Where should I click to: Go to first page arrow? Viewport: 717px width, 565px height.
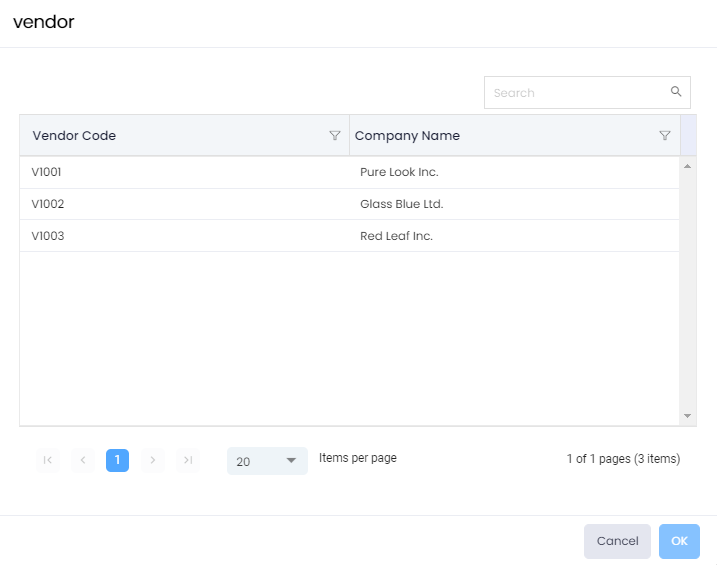coord(47,460)
